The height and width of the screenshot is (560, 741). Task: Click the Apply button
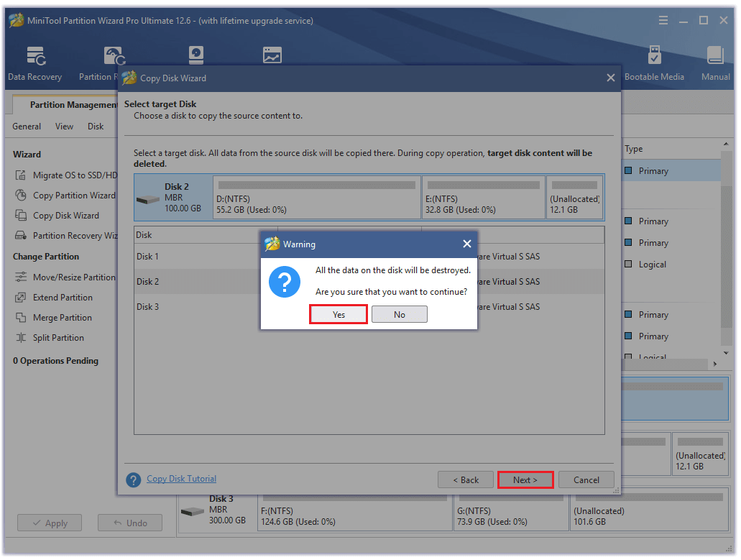coord(50,523)
